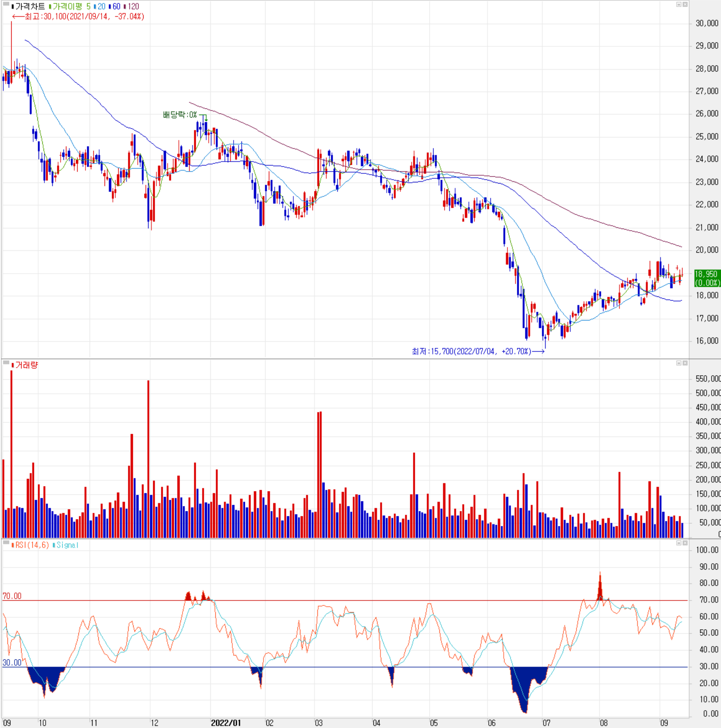
Task: Click the 70.00 overbought level label
Action: pos(12,596)
